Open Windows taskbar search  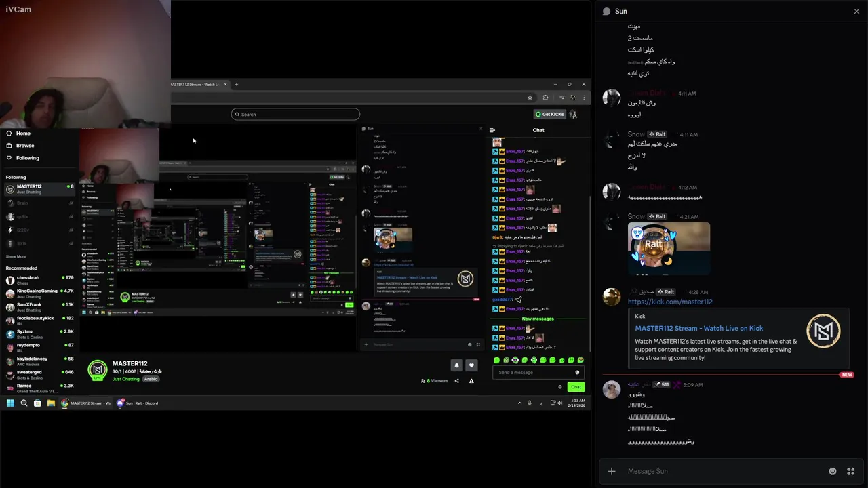tap(24, 403)
